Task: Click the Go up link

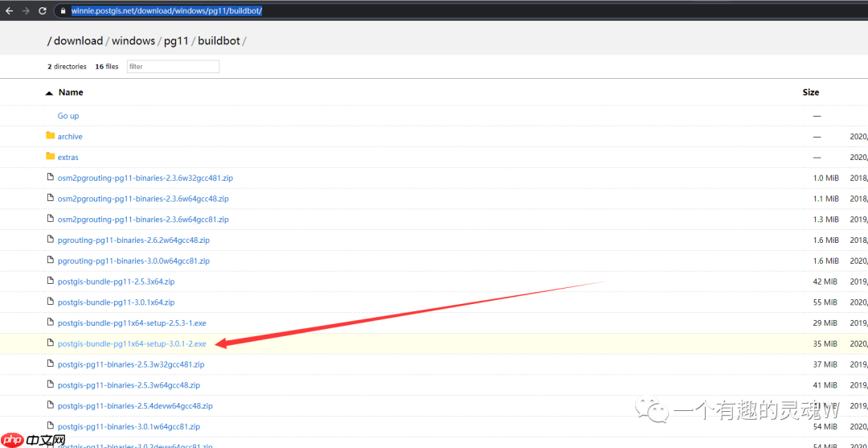Action: click(68, 116)
